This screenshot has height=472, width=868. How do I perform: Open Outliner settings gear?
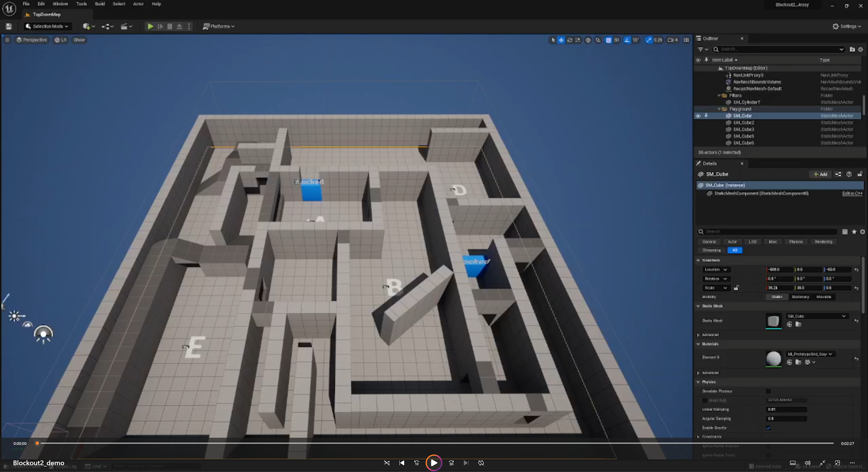860,49
